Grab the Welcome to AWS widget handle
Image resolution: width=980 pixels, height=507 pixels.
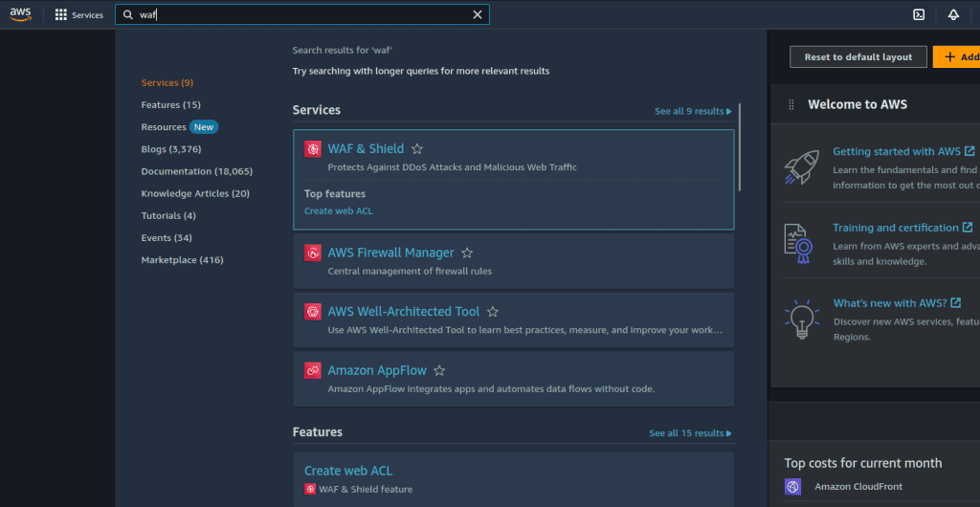(791, 105)
